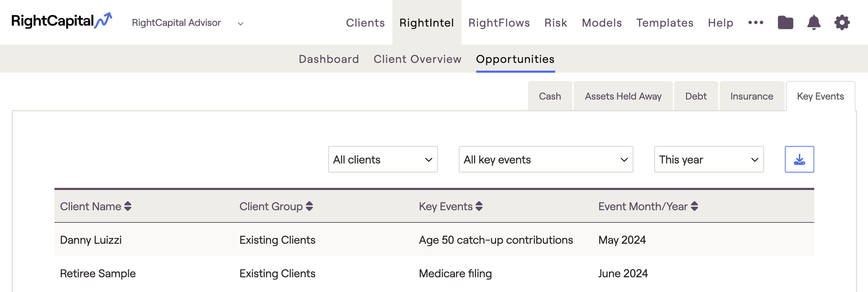Click the RightCapital logo
The height and width of the screenshot is (292, 868).
click(61, 21)
